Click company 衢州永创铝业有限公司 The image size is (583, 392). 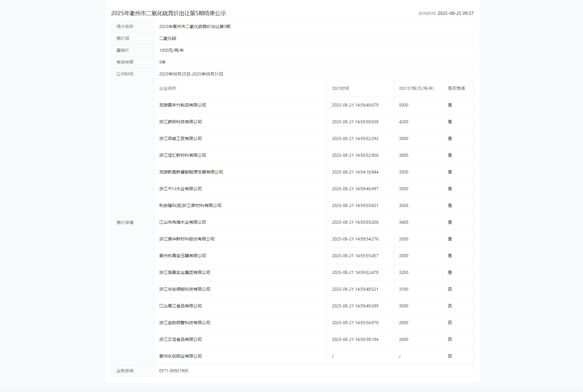(x=180, y=356)
